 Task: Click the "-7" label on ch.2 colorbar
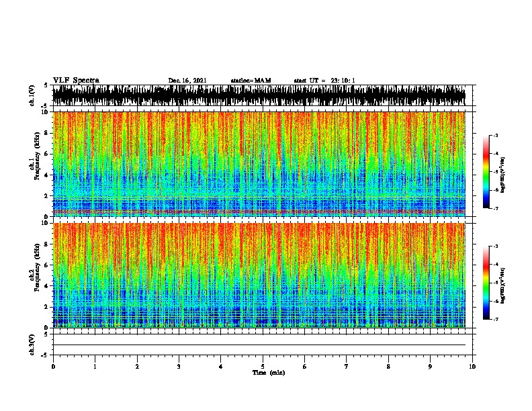click(496, 320)
